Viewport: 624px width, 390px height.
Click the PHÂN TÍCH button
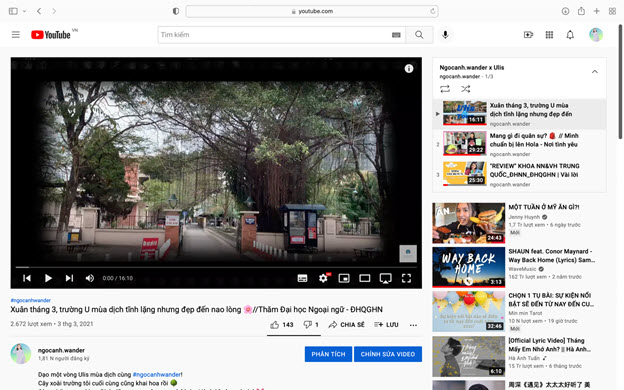[328, 354]
